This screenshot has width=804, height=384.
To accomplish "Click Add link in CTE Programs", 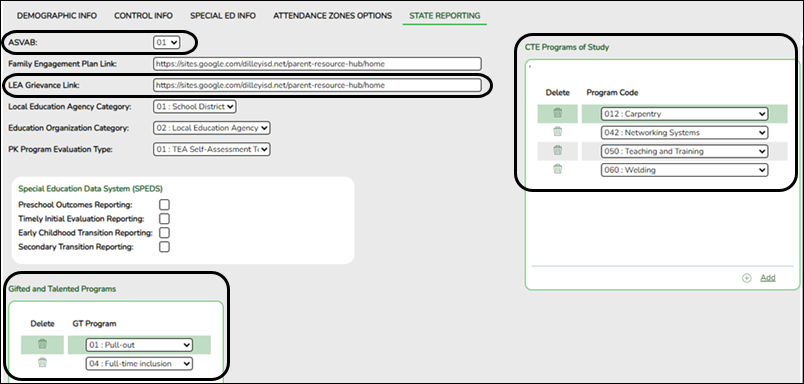I will coord(768,278).
